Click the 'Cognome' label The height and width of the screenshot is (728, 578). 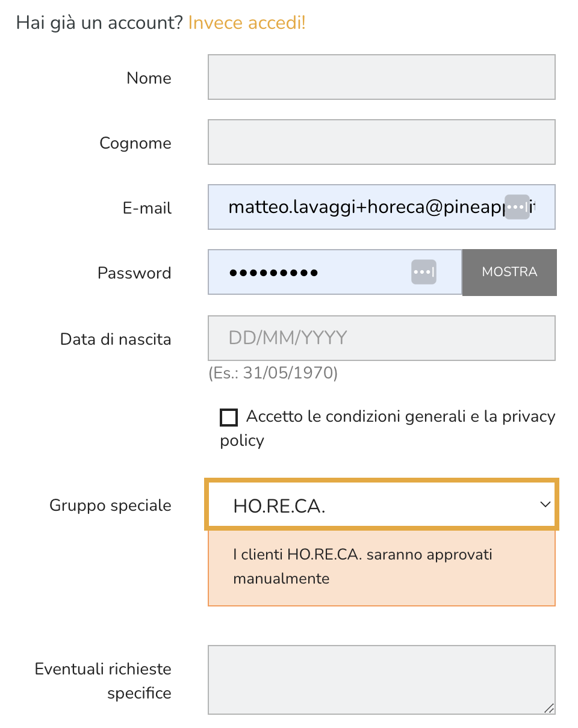(x=135, y=143)
